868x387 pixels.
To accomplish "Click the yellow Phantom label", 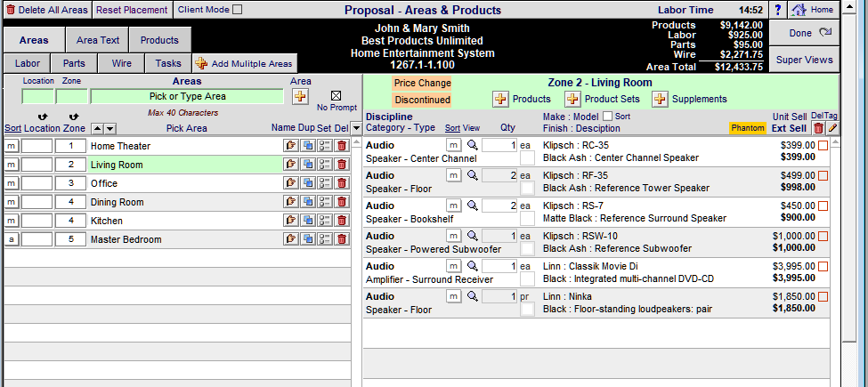I will pos(748,128).
